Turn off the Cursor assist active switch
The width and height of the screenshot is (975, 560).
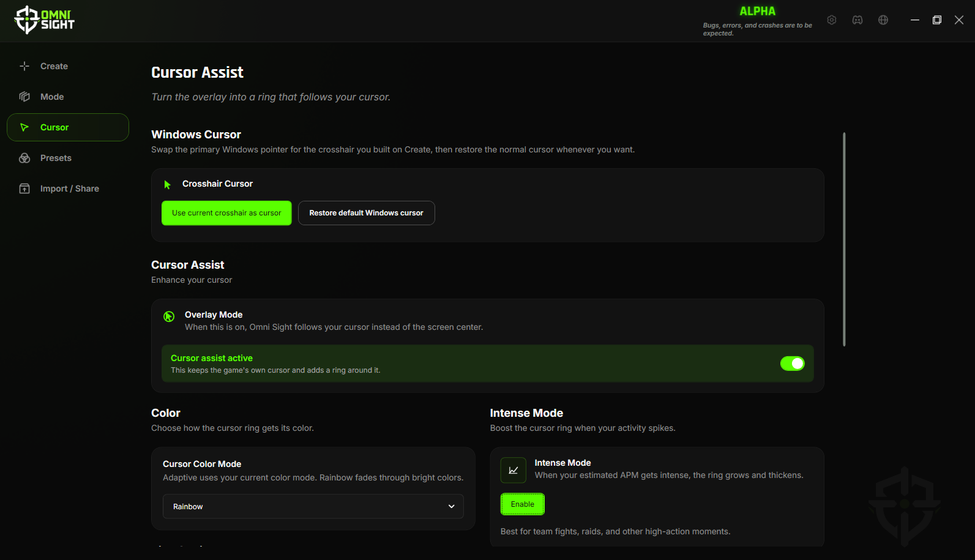793,364
